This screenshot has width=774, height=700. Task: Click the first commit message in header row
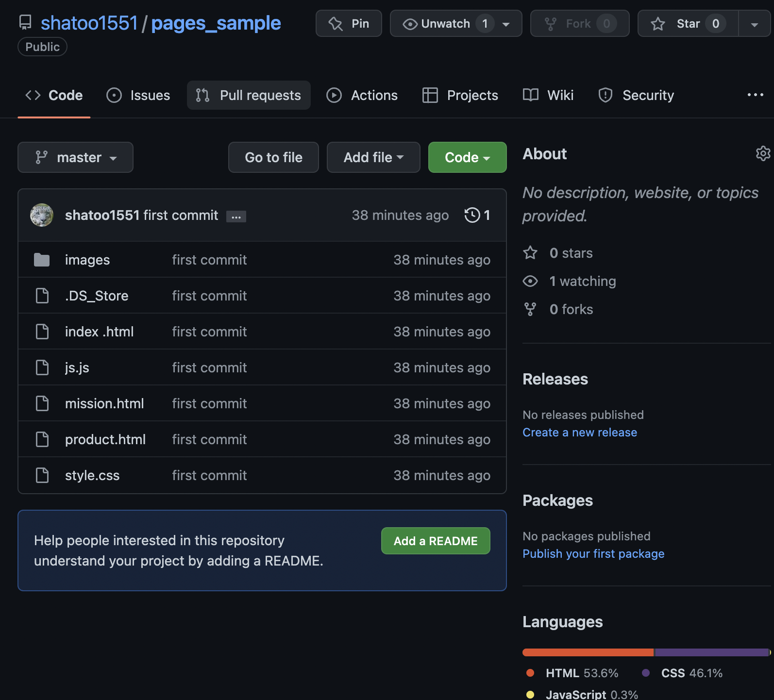pyautogui.click(x=181, y=215)
